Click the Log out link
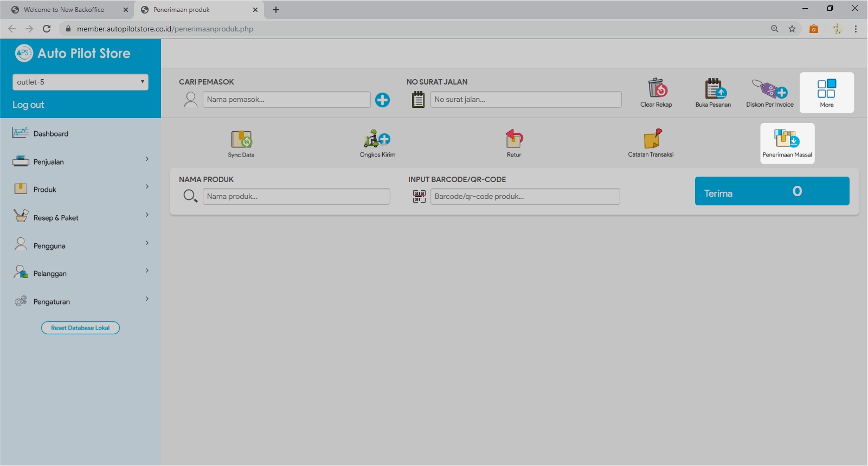 pyautogui.click(x=28, y=105)
